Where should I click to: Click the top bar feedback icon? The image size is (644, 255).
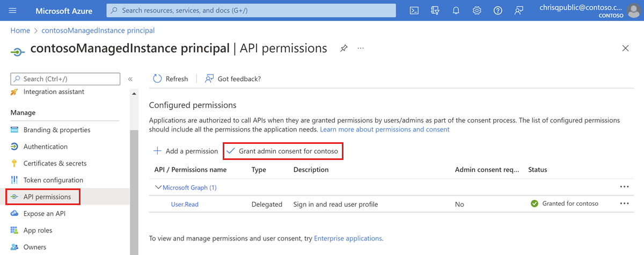[x=518, y=10]
